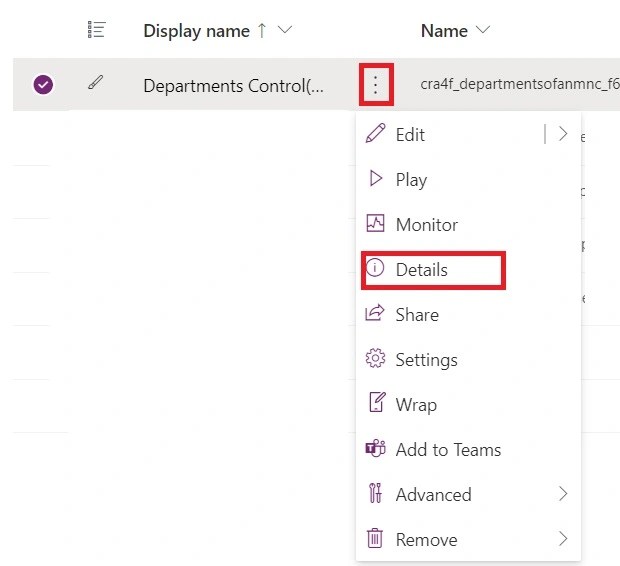The width and height of the screenshot is (620, 566).
Task: Open the Departments Control app name link
Action: (233, 86)
